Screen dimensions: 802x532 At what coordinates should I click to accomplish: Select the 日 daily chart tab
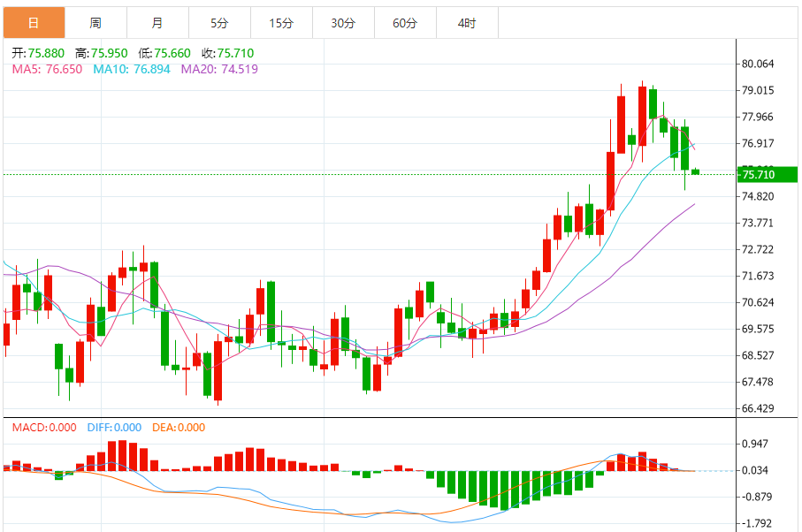tap(34, 23)
